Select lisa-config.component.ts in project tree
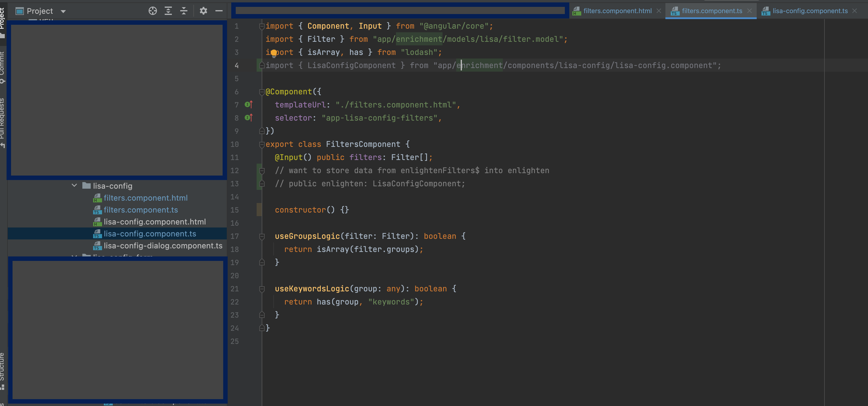 click(x=150, y=234)
